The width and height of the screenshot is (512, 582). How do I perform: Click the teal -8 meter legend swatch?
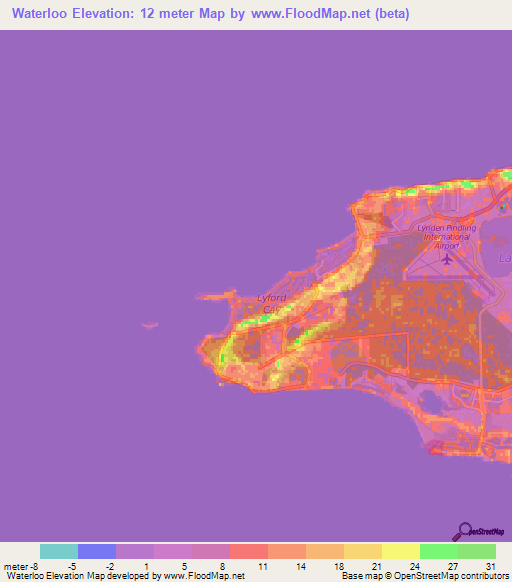(59, 552)
